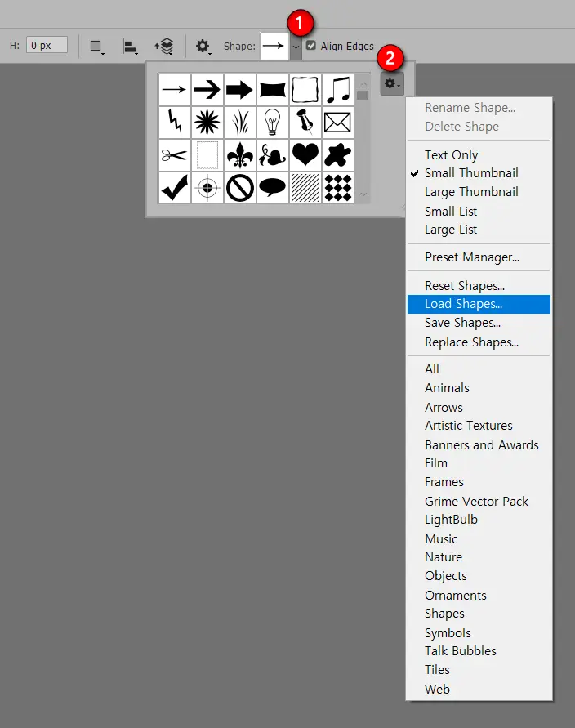
Task: Choose the light bulb shape
Action: click(x=273, y=123)
